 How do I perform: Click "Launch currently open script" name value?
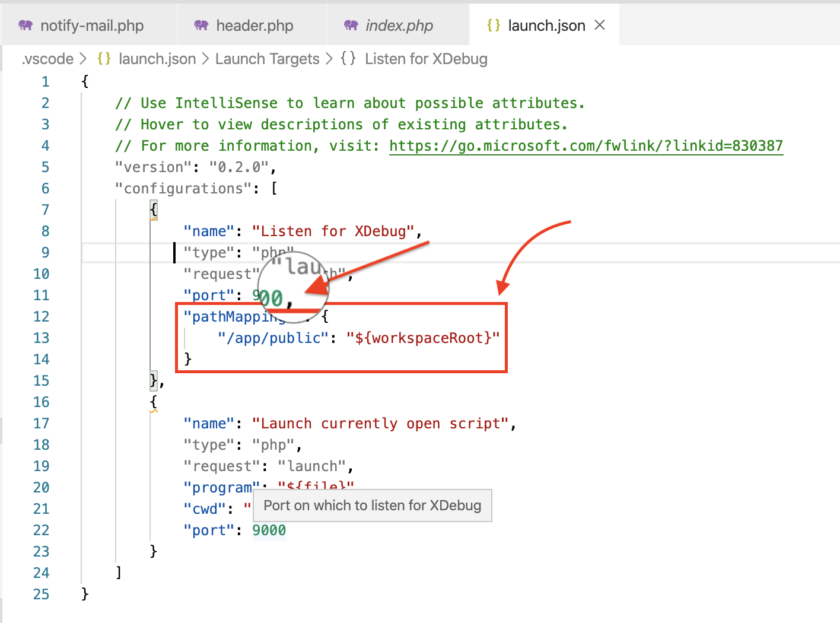point(380,424)
